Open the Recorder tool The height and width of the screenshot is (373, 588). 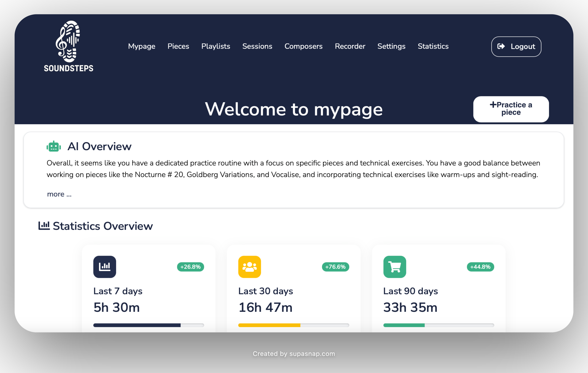click(350, 46)
